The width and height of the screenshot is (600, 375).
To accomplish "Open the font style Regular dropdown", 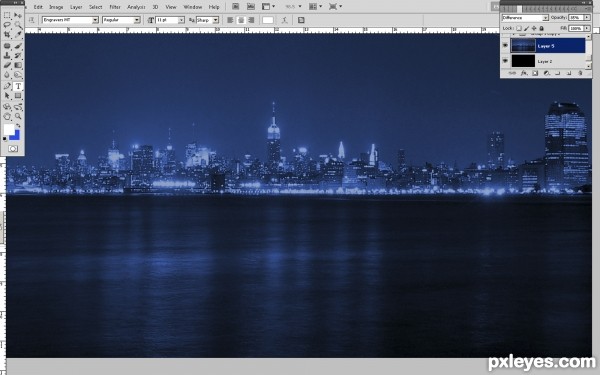I will tap(137, 20).
